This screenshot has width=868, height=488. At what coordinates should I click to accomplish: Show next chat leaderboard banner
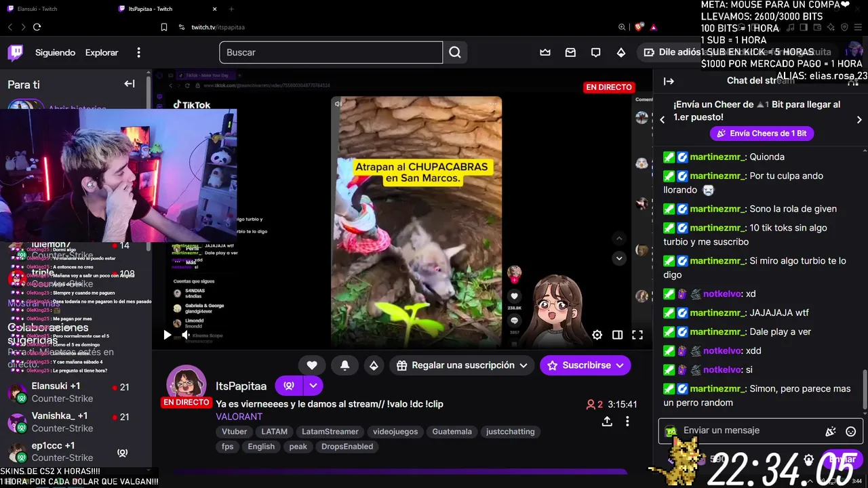coord(859,119)
